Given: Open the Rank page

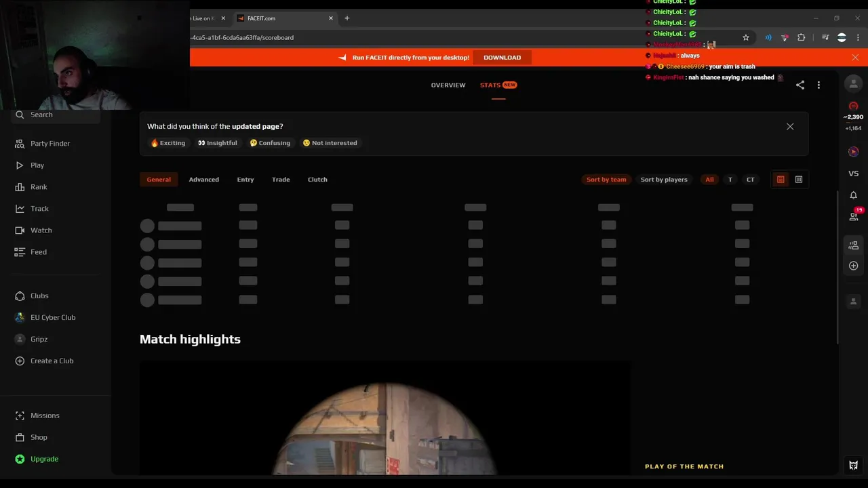Looking at the screenshot, I should (x=39, y=187).
